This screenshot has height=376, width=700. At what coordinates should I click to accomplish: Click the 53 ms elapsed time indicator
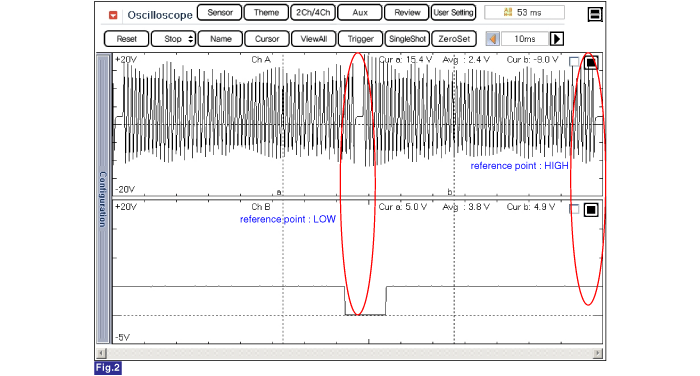tap(524, 13)
